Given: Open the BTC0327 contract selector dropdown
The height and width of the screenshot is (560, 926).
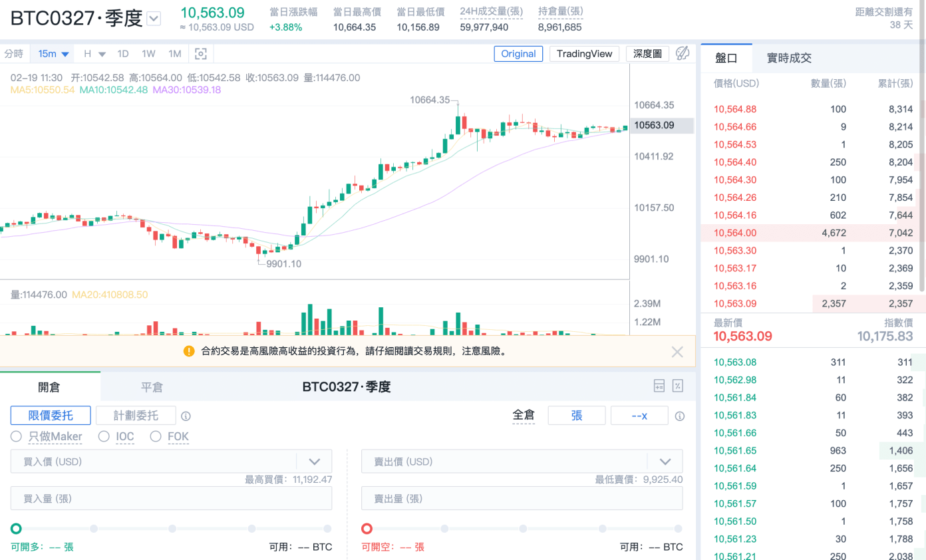Looking at the screenshot, I should click(154, 19).
